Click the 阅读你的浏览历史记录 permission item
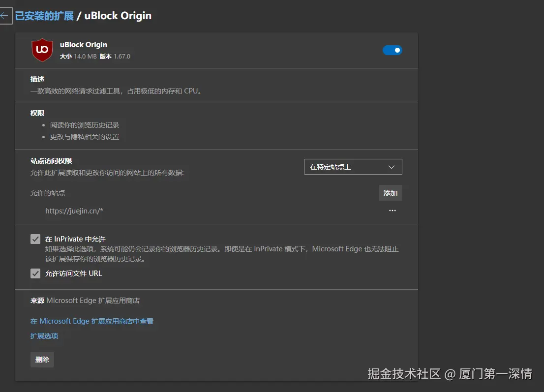544x392 pixels. 84,125
